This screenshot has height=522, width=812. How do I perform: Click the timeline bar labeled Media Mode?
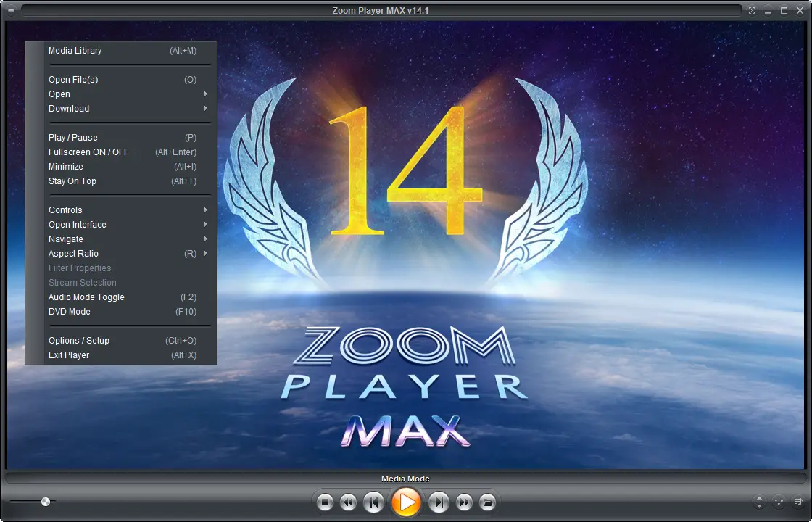(405, 478)
